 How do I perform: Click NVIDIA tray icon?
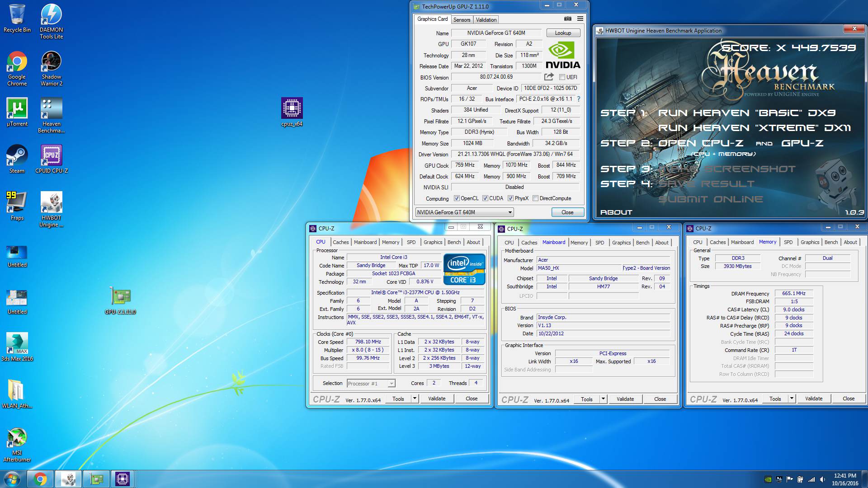pos(768,479)
